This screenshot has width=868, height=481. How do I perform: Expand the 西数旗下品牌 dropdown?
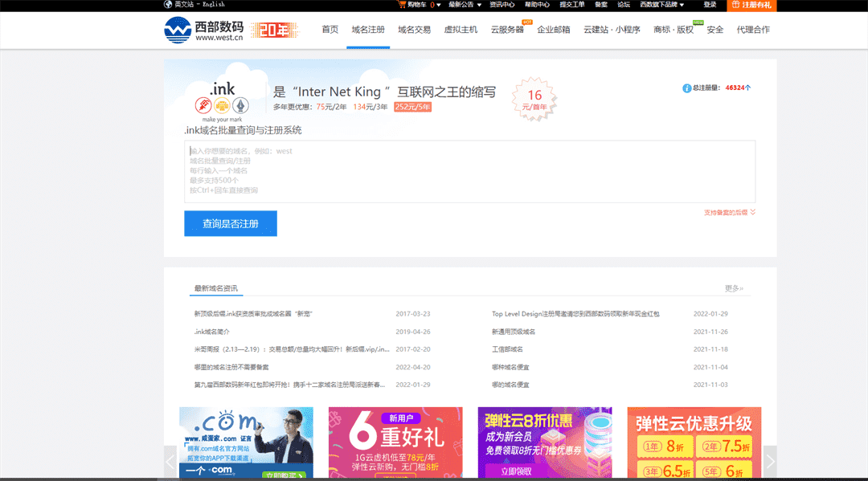(662, 5)
